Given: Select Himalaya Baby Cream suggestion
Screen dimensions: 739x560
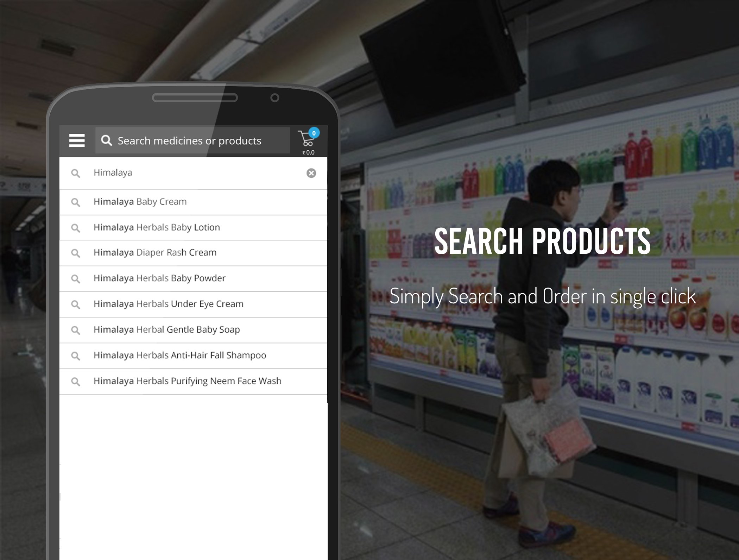Looking at the screenshot, I should coord(140,202).
